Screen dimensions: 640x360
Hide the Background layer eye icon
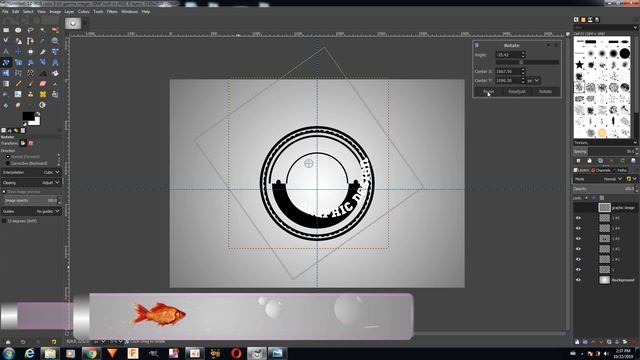click(x=578, y=280)
